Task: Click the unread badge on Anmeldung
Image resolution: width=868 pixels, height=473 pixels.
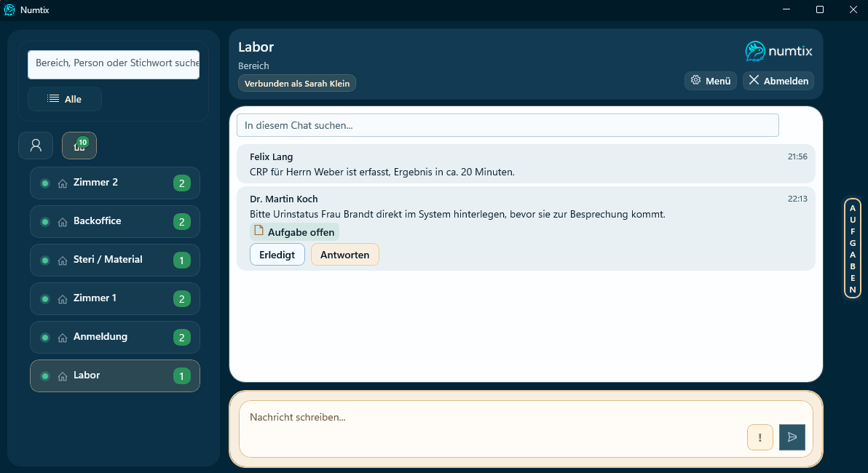Action: coord(181,338)
